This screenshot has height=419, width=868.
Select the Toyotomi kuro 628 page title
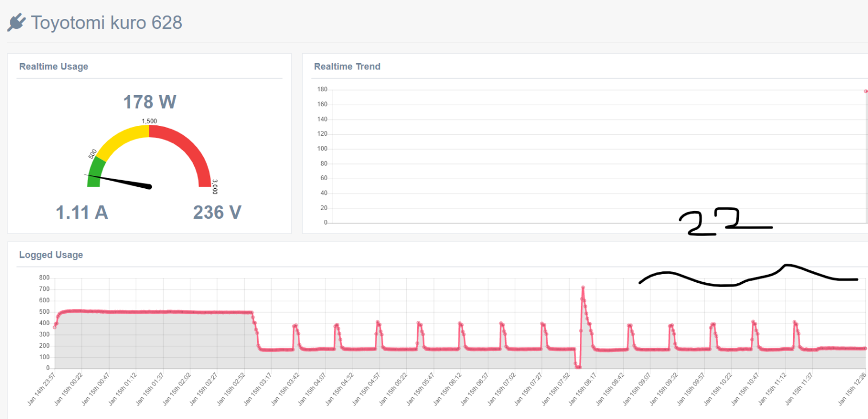pos(106,23)
